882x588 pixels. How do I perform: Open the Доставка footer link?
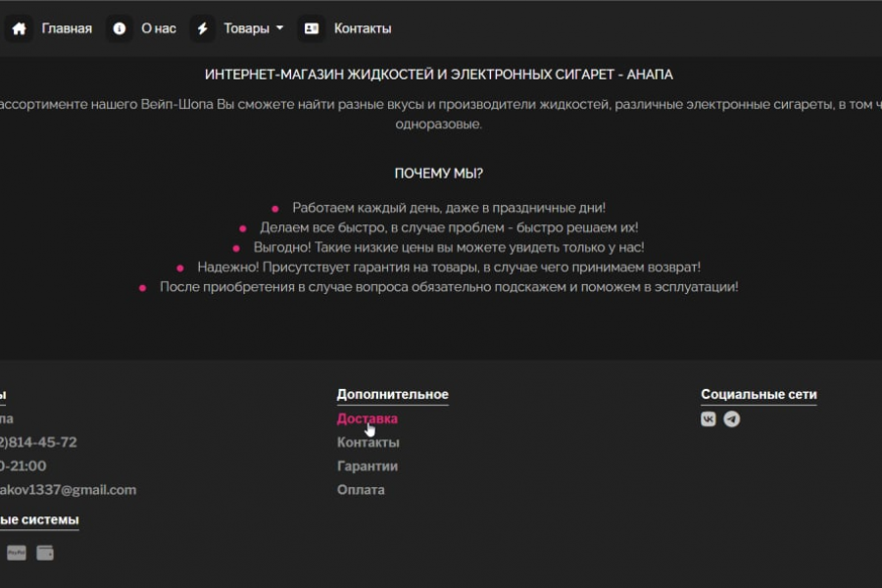click(x=367, y=418)
